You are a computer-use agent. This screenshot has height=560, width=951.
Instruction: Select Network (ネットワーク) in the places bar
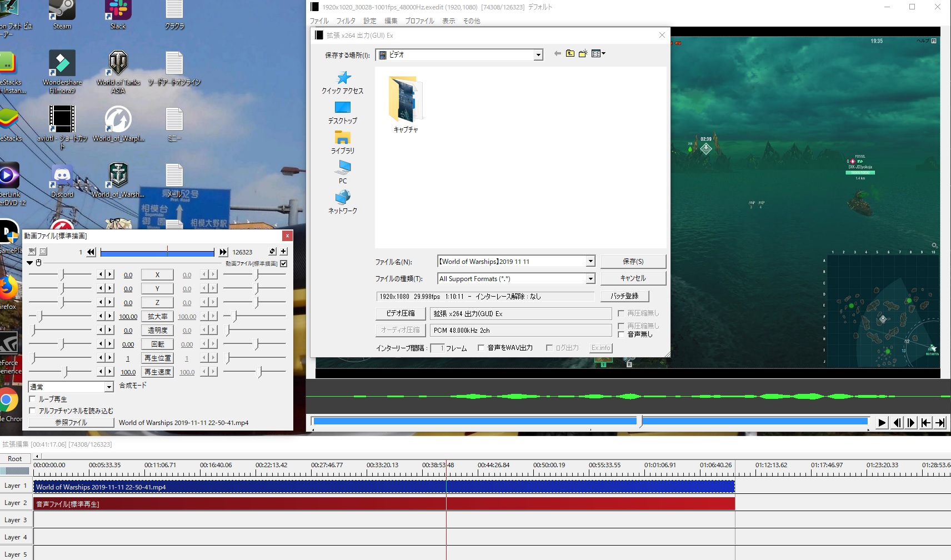pos(343,203)
